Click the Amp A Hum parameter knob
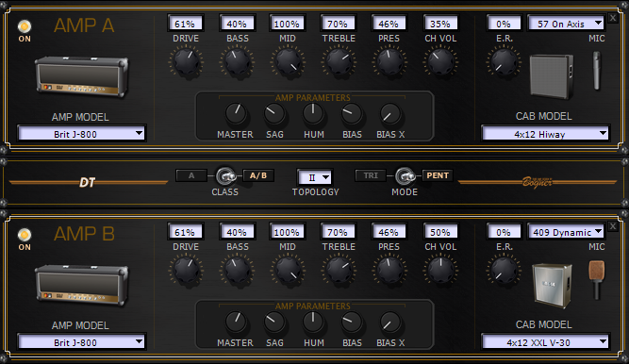 (x=313, y=113)
